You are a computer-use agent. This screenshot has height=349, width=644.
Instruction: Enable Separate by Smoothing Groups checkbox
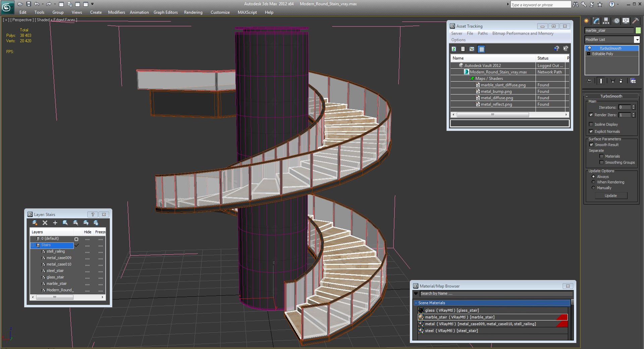(x=601, y=162)
